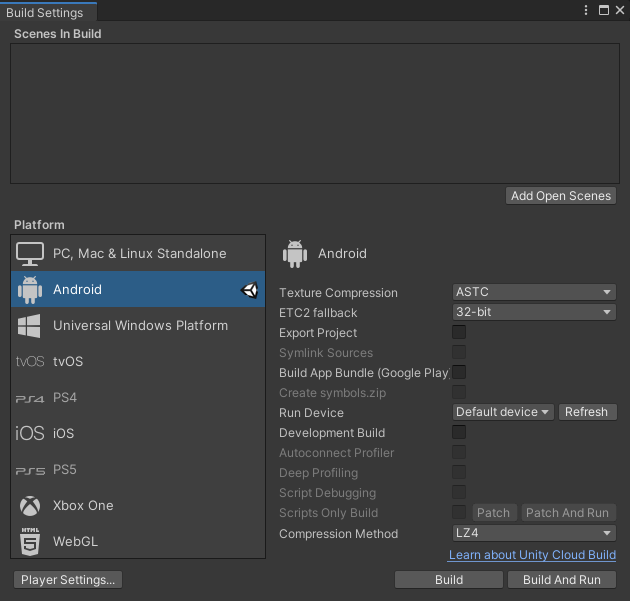Open the Run Device Default device dropdown
Image resolution: width=630 pixels, height=601 pixels.
(503, 412)
